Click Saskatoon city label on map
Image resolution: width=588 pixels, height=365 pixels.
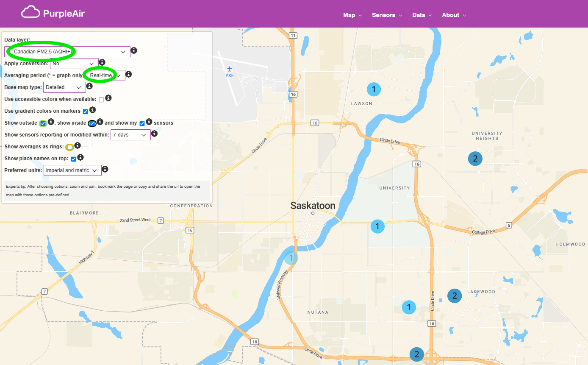point(313,206)
